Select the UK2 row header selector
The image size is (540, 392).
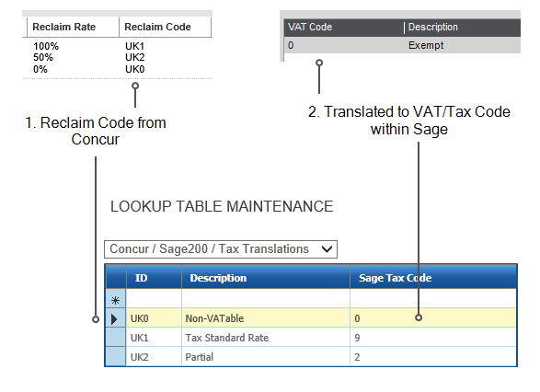click(115, 356)
